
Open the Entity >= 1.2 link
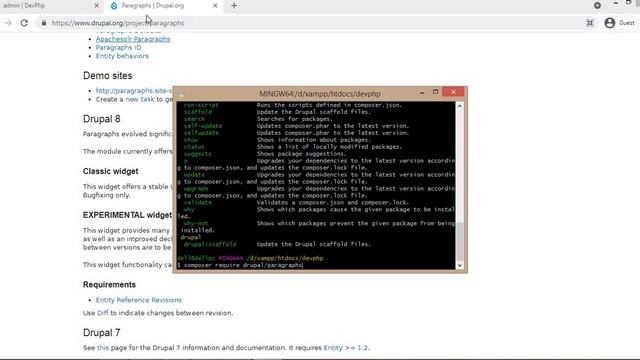pyautogui.click(x=345, y=348)
